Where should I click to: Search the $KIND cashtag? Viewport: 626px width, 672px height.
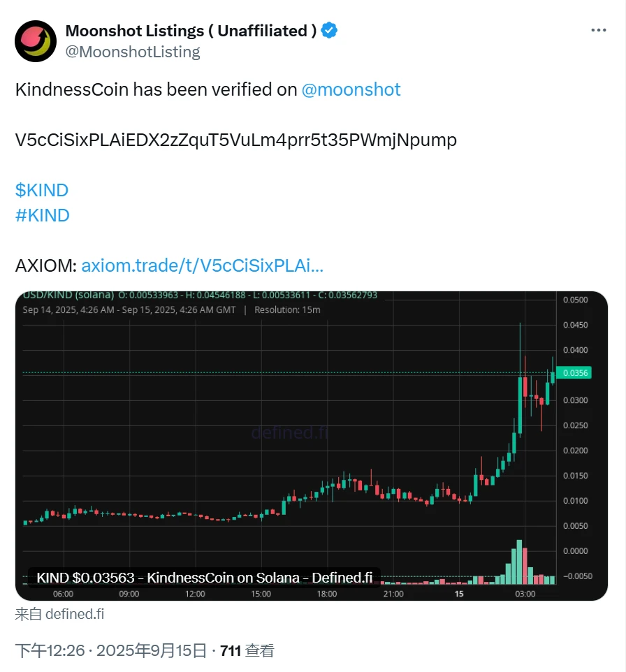point(42,190)
